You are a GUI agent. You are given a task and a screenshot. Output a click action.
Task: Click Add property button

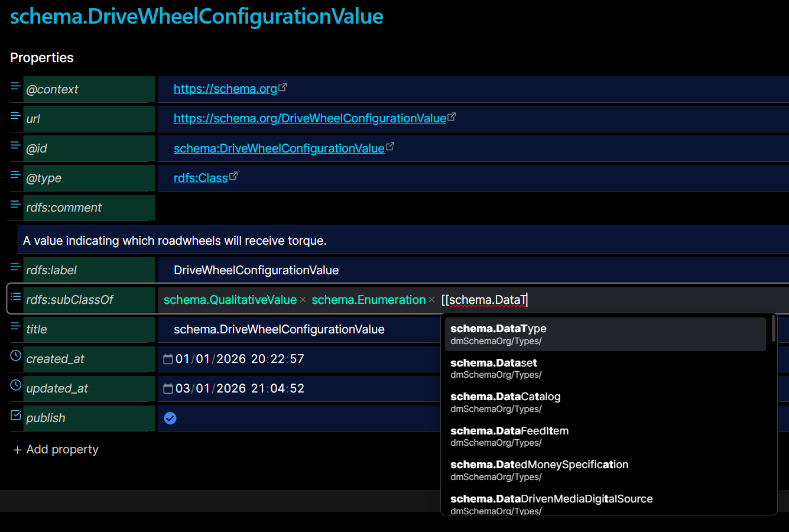tap(56, 449)
